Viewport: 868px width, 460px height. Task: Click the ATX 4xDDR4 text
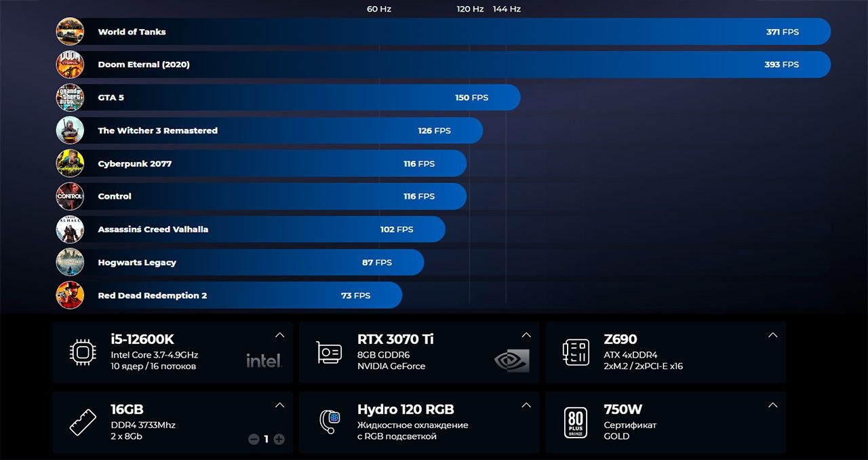(x=631, y=355)
